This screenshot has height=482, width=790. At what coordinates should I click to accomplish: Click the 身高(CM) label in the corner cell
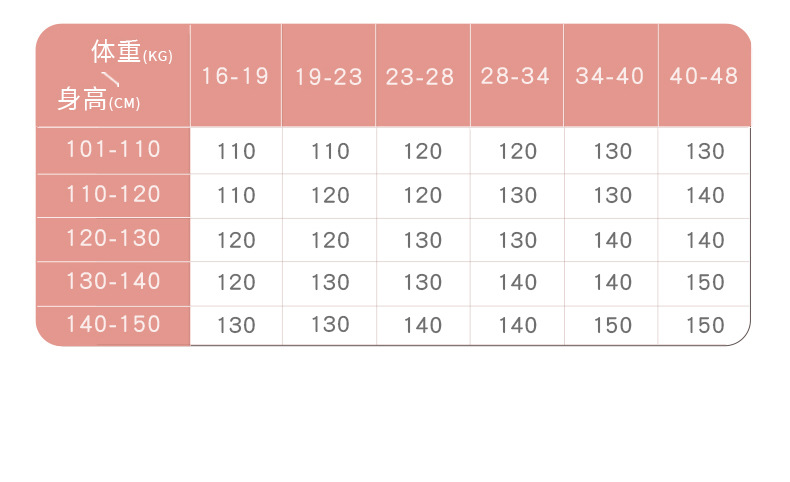98,100
